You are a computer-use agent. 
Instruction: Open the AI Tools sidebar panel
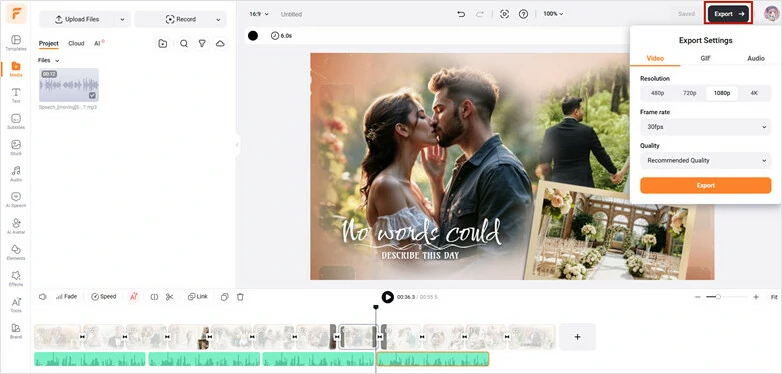click(16, 305)
